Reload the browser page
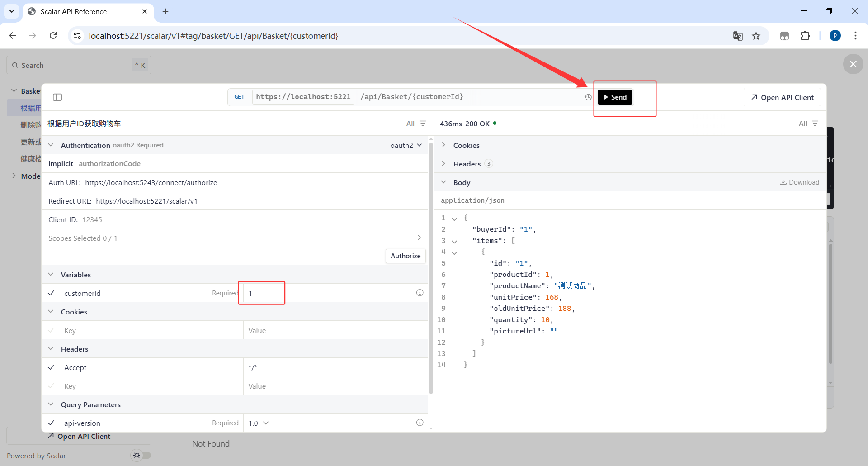868x466 pixels. tap(53, 36)
